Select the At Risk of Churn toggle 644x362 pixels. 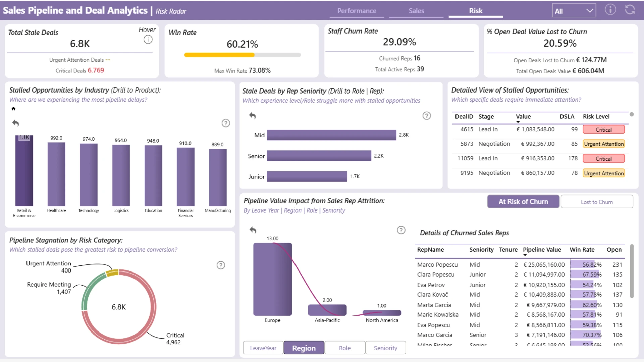[523, 202]
